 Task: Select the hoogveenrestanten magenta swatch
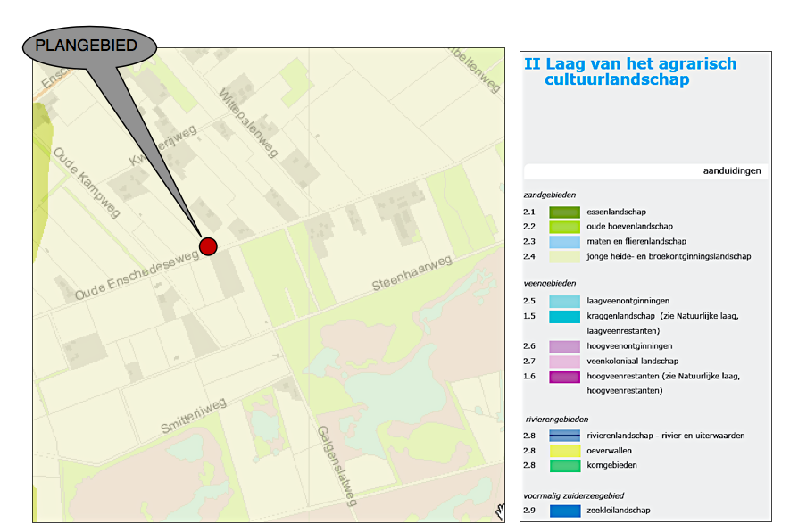click(x=564, y=377)
